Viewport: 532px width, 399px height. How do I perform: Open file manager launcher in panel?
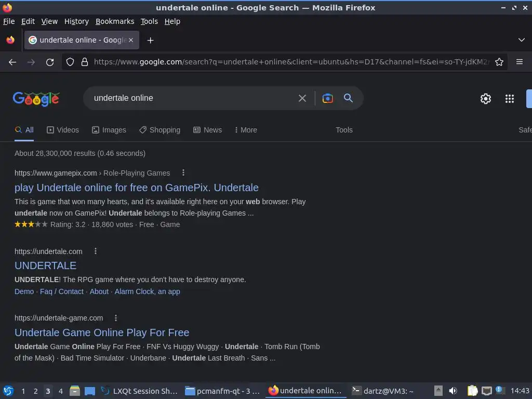pos(75,391)
